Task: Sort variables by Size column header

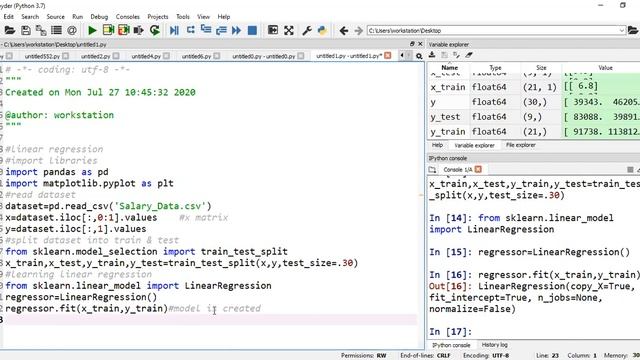Action: [541, 68]
